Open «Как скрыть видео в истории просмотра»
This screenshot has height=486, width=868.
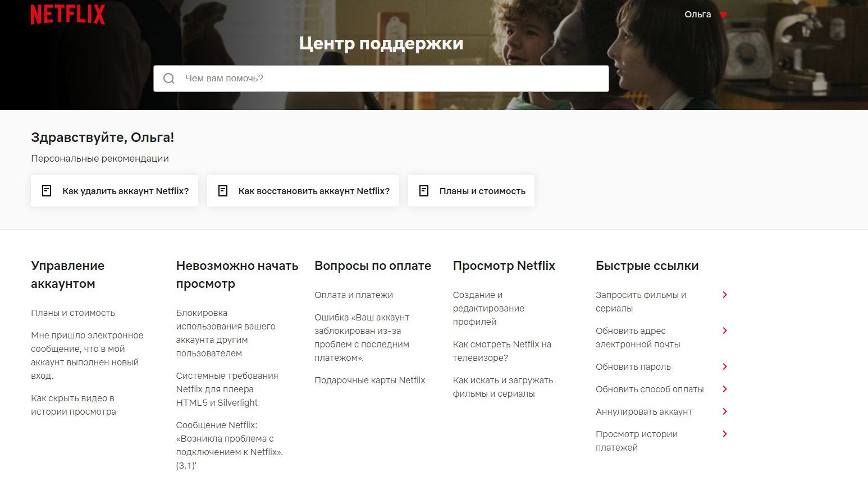[x=74, y=405]
